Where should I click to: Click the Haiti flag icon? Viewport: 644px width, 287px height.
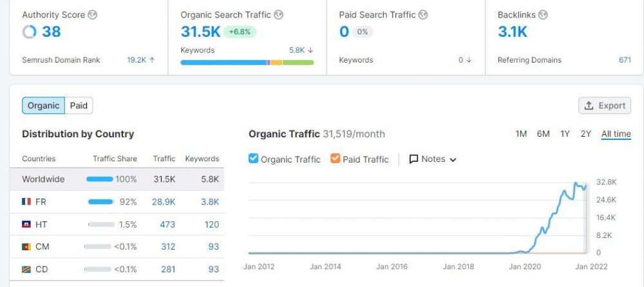coord(26,224)
